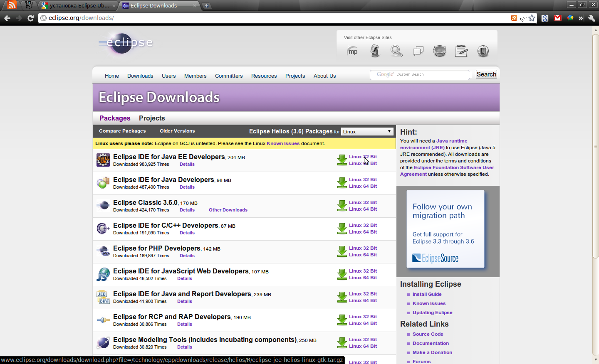
Task: Open the Downloads navigation menu item
Action: pyautogui.click(x=140, y=76)
